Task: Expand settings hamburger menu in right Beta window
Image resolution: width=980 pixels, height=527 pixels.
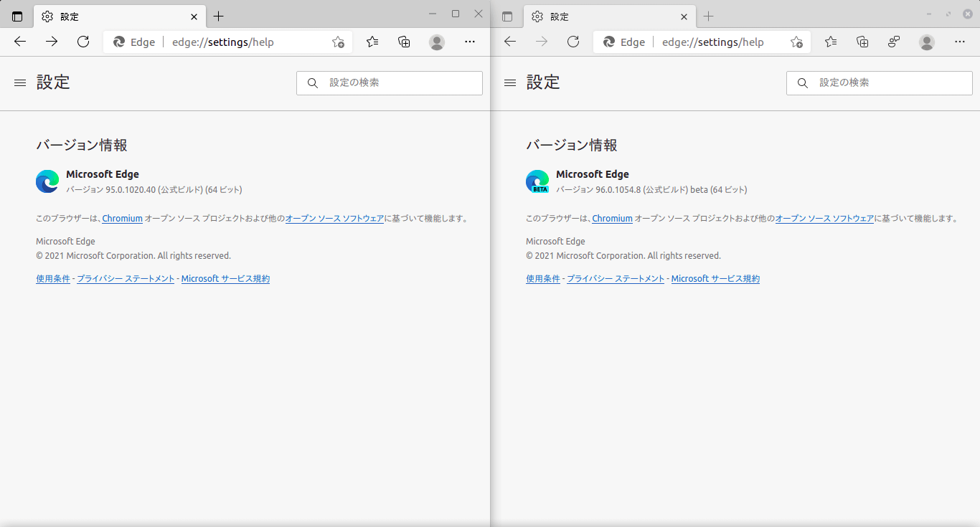Action: click(x=510, y=83)
